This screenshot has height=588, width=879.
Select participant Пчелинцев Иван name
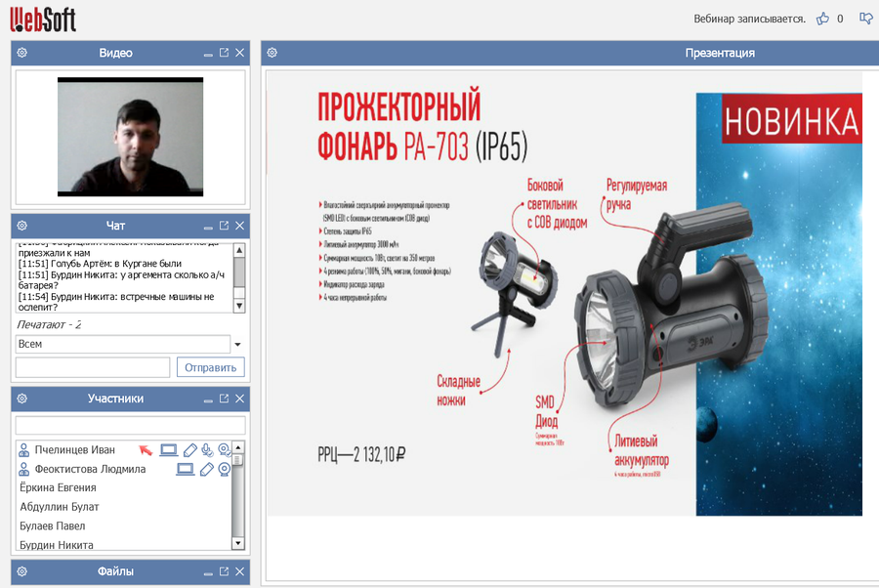[x=74, y=449]
